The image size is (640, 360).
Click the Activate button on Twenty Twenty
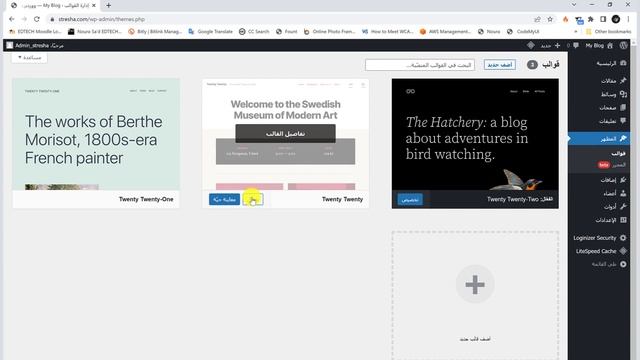click(253, 200)
